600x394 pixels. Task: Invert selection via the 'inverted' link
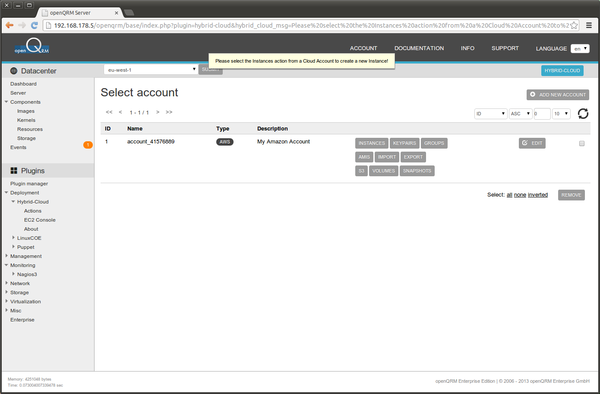(538, 195)
